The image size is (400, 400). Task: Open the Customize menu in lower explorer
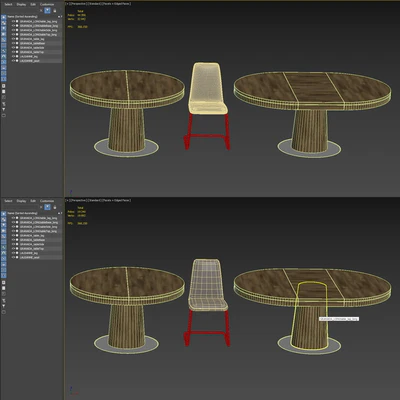click(47, 201)
